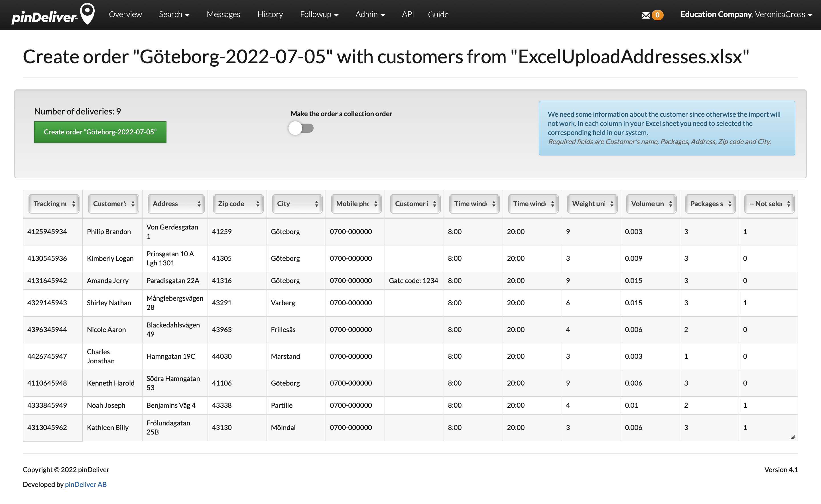Open the Followup dropdown menu
The width and height of the screenshot is (821, 504).
pos(320,14)
